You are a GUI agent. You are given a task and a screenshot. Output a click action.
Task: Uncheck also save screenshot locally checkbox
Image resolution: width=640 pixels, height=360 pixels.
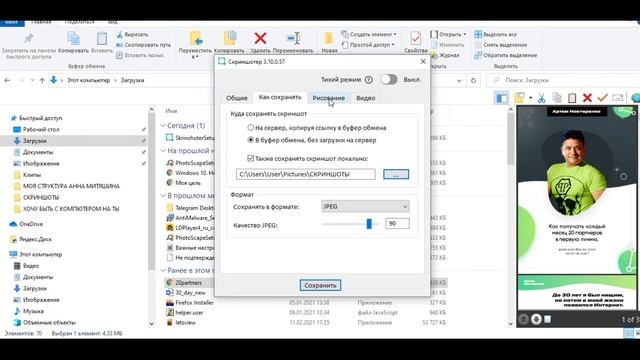pos(251,158)
